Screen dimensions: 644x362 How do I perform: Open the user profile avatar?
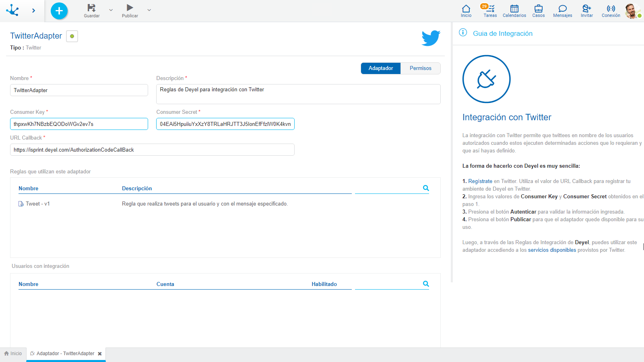[x=633, y=11]
